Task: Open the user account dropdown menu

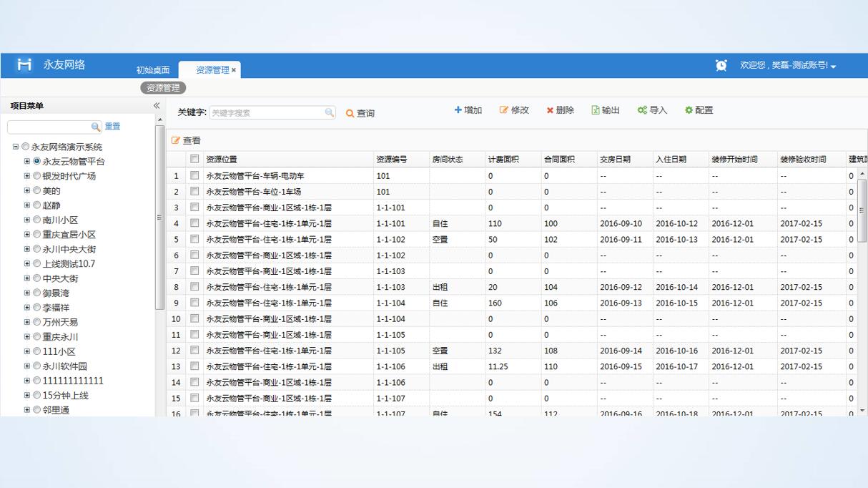Action: coord(833,66)
